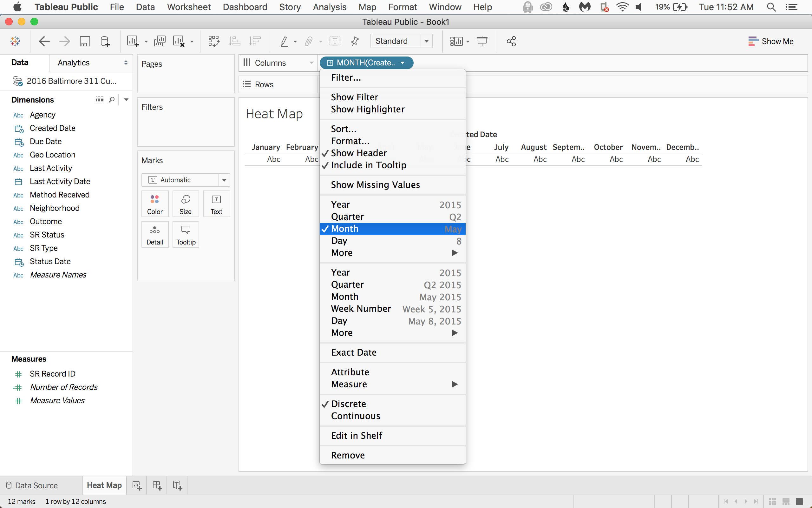
Task: Click the clear sheet icon
Action: click(x=179, y=41)
